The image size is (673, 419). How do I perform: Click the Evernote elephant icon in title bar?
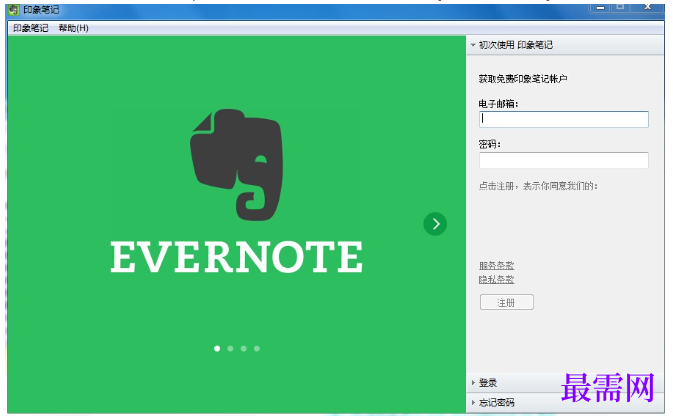pos(14,9)
